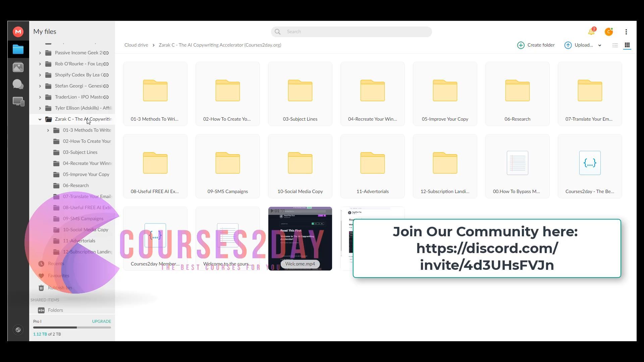Click the Upload button
The image size is (644, 362).
579,45
